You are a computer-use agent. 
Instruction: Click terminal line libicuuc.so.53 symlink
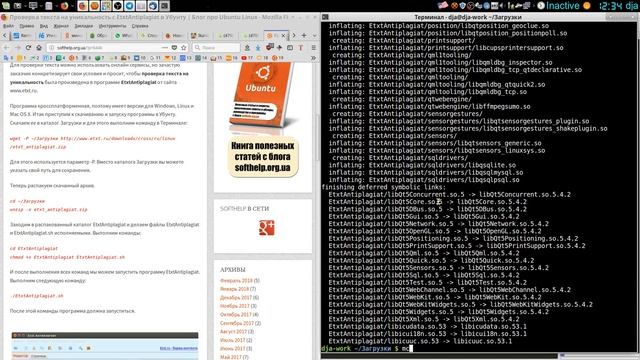click(x=420, y=341)
